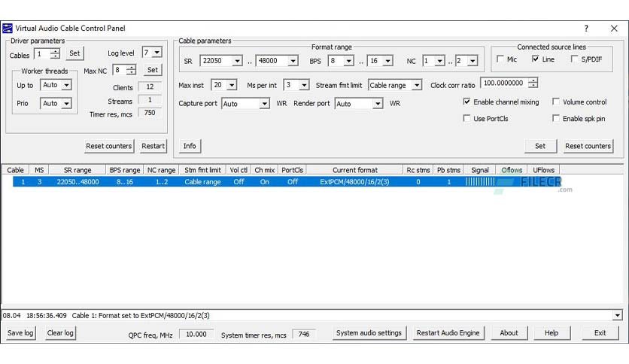
Task: Click the Cables count stepper arrows
Action: click(x=56, y=53)
